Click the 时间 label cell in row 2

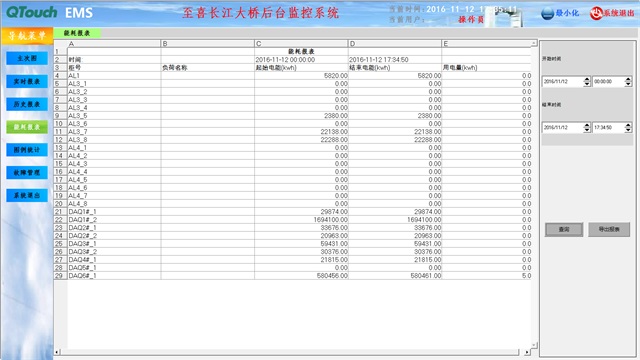coord(114,60)
